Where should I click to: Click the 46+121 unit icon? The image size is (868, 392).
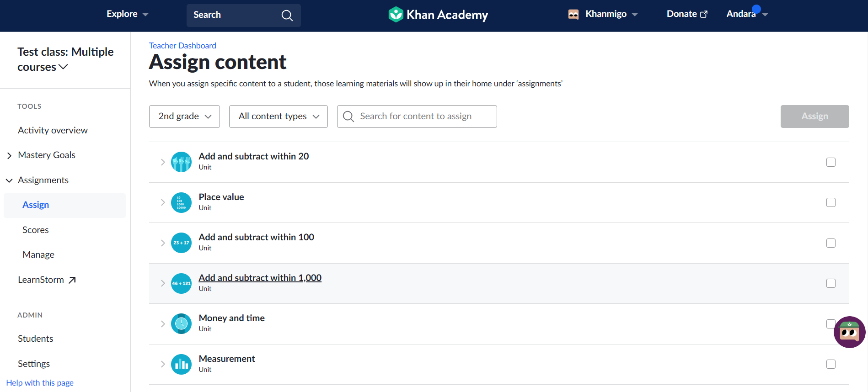pyautogui.click(x=181, y=283)
